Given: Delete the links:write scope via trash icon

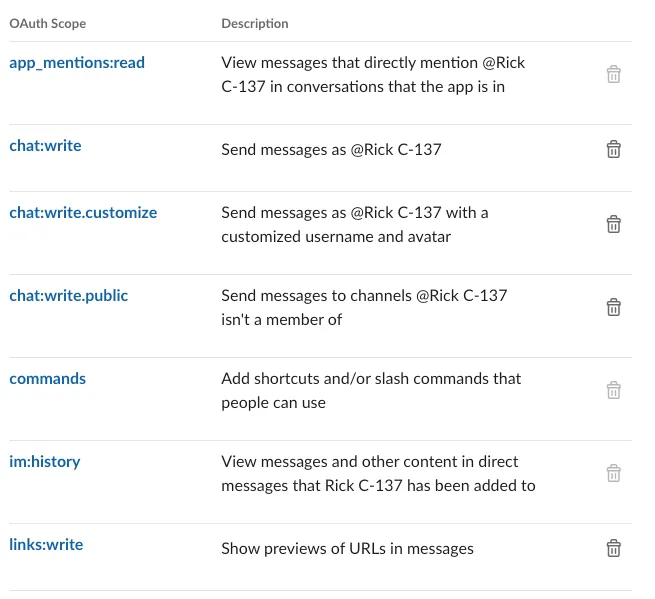Looking at the screenshot, I should (x=614, y=548).
